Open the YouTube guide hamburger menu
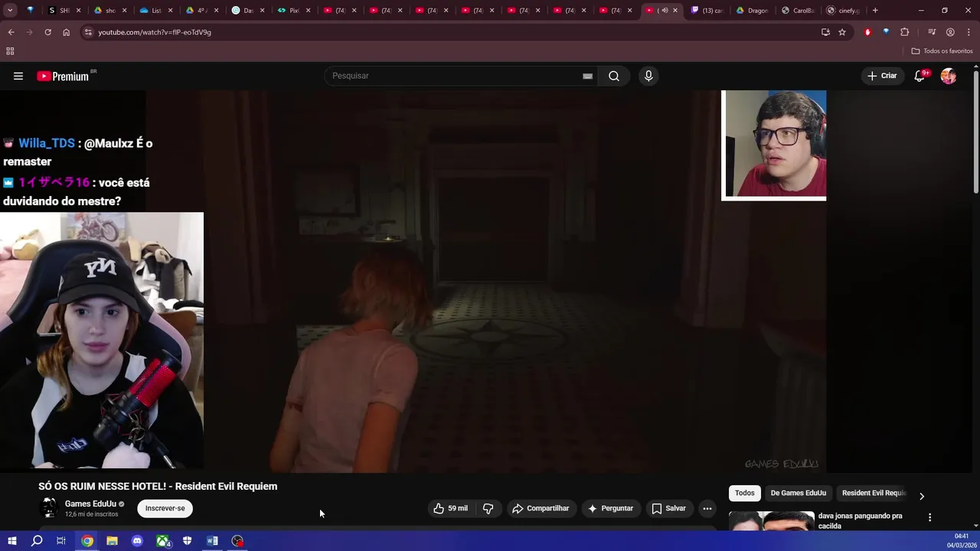 tap(18, 76)
